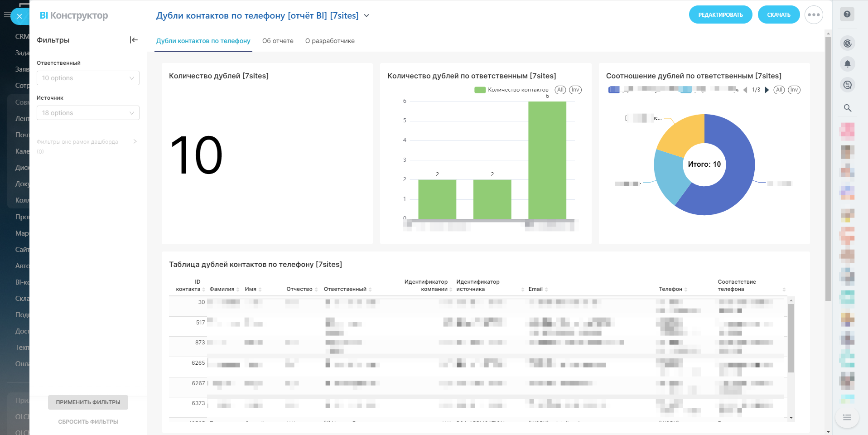Image resolution: width=868 pixels, height=435 pixels.
Task: Open the three-dots more options menu
Action: [813, 15]
